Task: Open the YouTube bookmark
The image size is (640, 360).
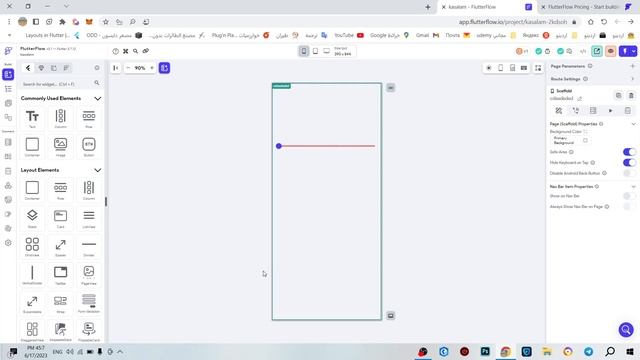Action: point(349,36)
